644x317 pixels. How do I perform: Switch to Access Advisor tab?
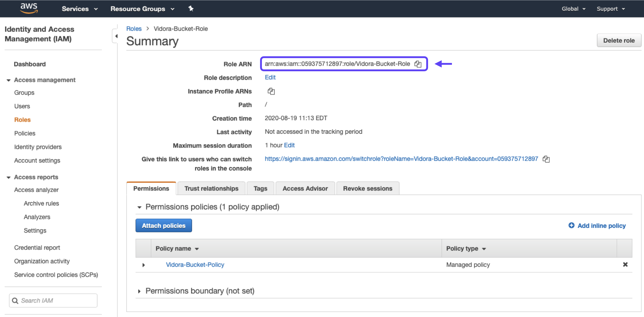click(305, 188)
